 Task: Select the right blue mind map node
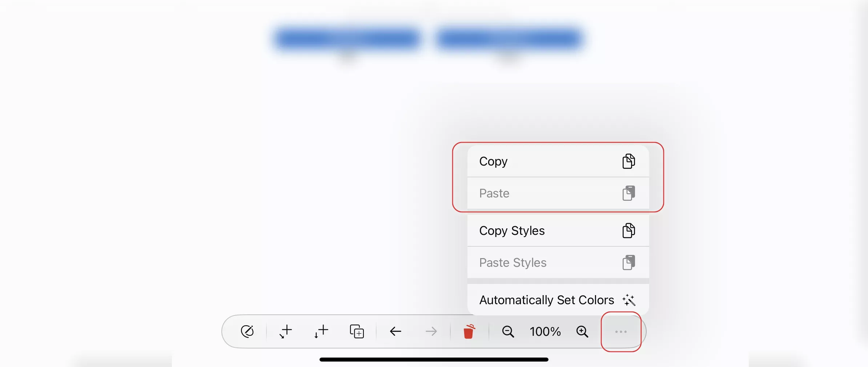click(509, 39)
